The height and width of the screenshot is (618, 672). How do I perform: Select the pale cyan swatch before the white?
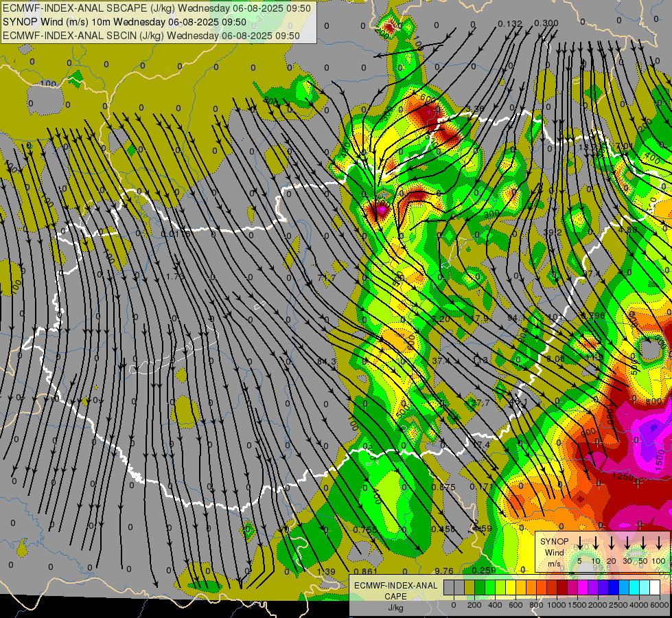644,587
